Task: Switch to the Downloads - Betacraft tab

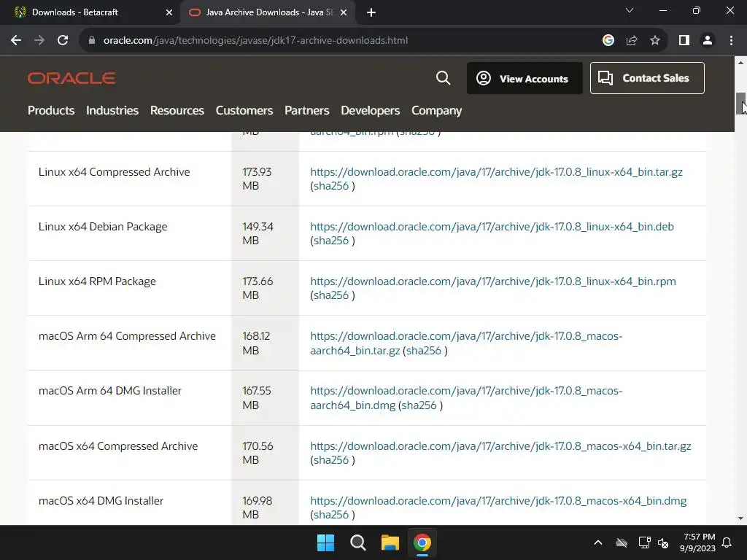Action: (90, 12)
